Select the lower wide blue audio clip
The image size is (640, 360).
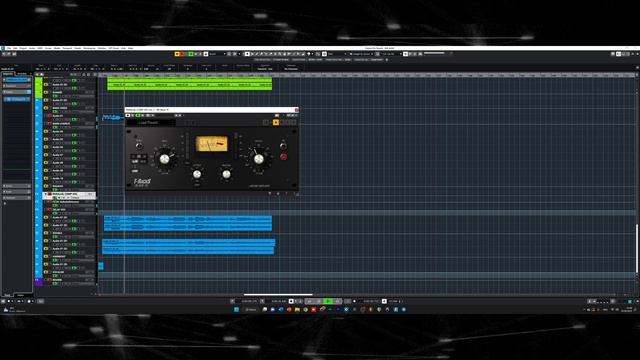(x=188, y=247)
